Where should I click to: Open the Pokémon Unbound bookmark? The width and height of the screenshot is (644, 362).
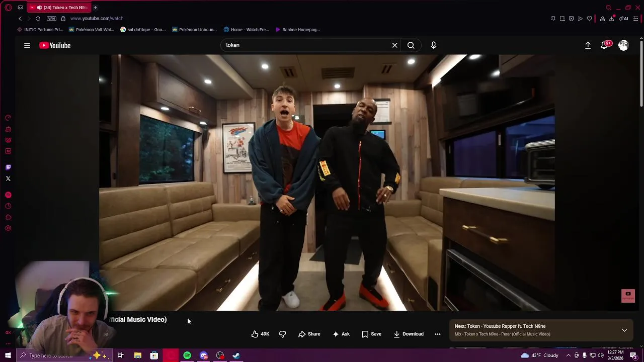194,30
